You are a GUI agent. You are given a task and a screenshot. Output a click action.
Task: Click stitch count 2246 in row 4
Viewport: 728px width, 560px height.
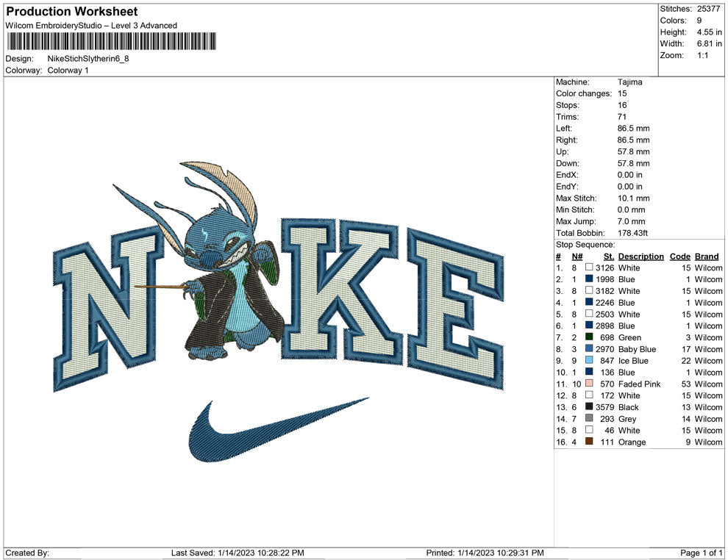point(605,303)
